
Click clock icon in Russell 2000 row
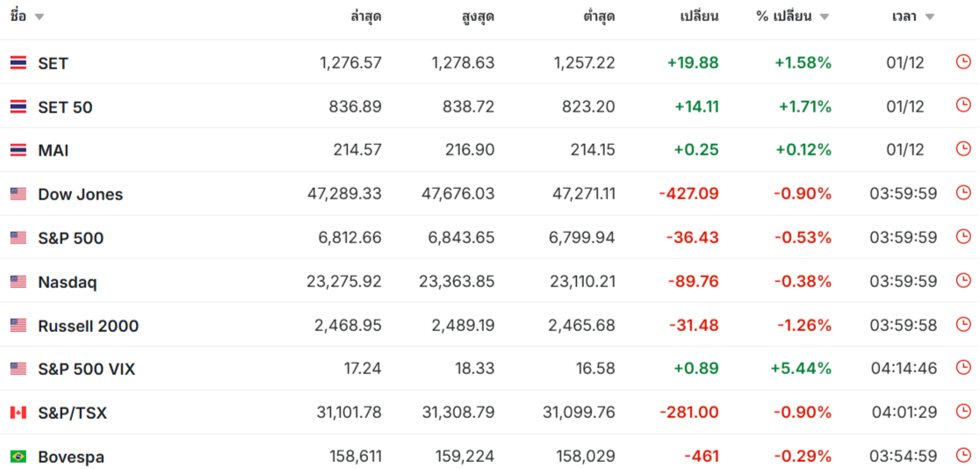click(963, 324)
